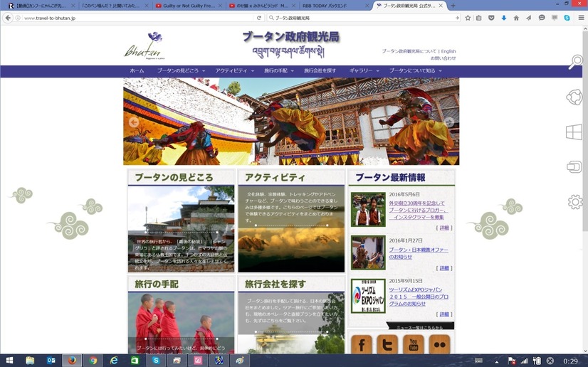The height and width of the screenshot is (367, 588).
Task: Open ブータン政府観光局について link
Action: click(x=409, y=51)
